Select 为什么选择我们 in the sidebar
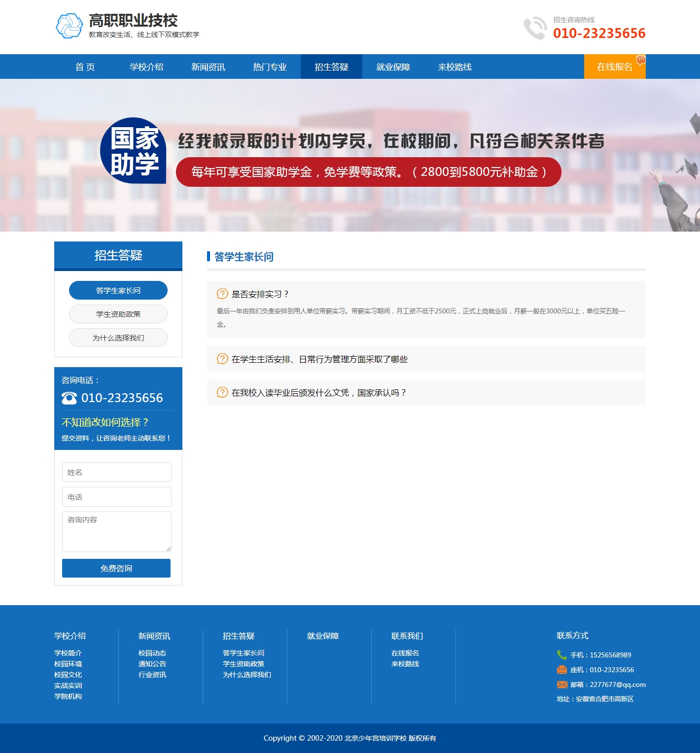Viewport: 700px width, 753px height. [118, 338]
